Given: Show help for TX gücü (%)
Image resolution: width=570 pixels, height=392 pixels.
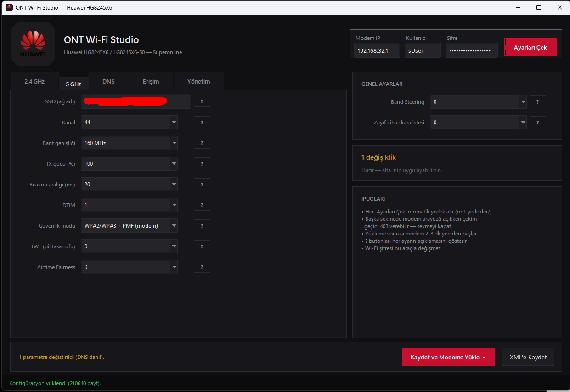Looking at the screenshot, I should point(202,163).
